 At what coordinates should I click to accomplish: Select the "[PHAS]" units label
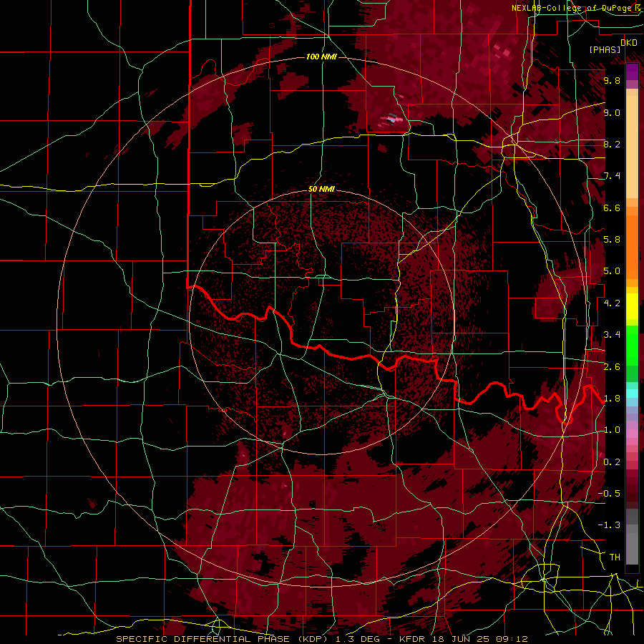[x=605, y=49]
